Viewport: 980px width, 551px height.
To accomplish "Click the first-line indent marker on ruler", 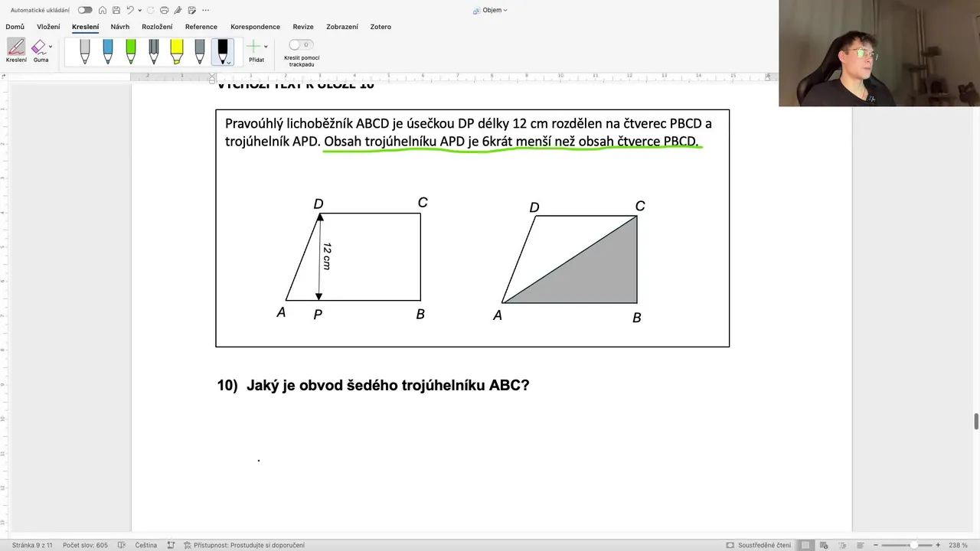I will pos(213,74).
